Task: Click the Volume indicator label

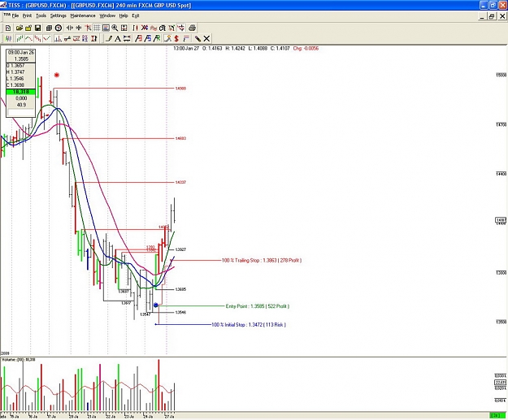Action: (x=19, y=359)
